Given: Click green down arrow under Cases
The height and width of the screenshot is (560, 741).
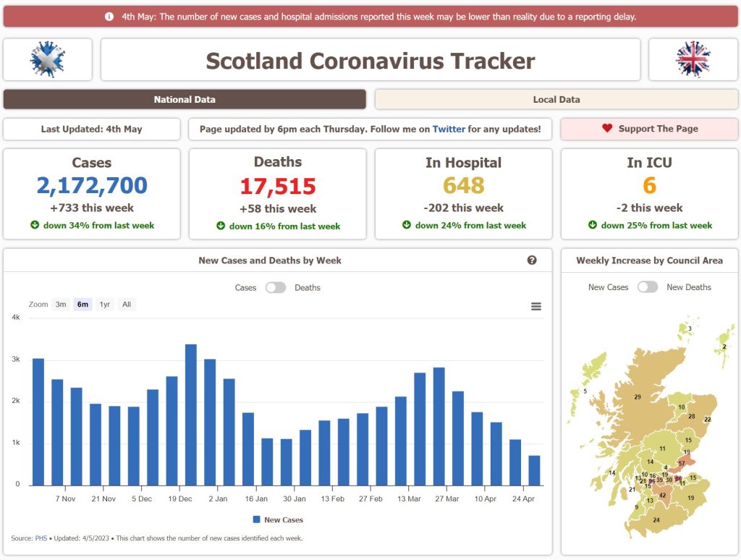Looking at the screenshot, I should (x=35, y=225).
